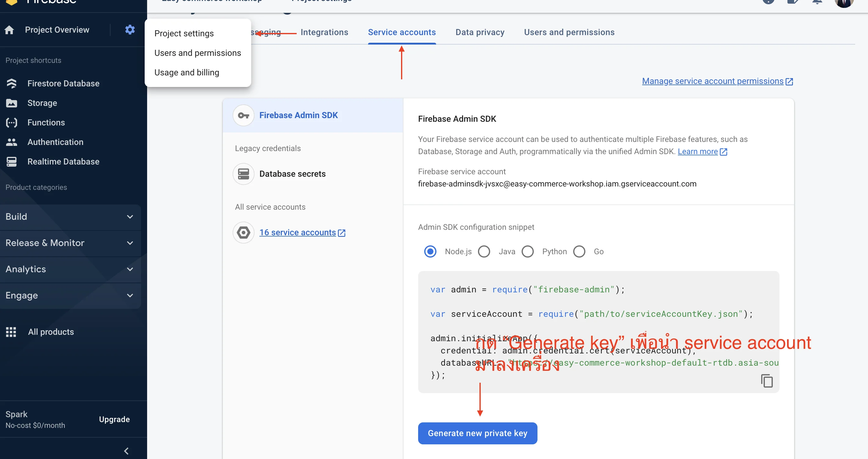This screenshot has width=868, height=459.
Task: Open the Service accounts tab
Action: pos(402,32)
